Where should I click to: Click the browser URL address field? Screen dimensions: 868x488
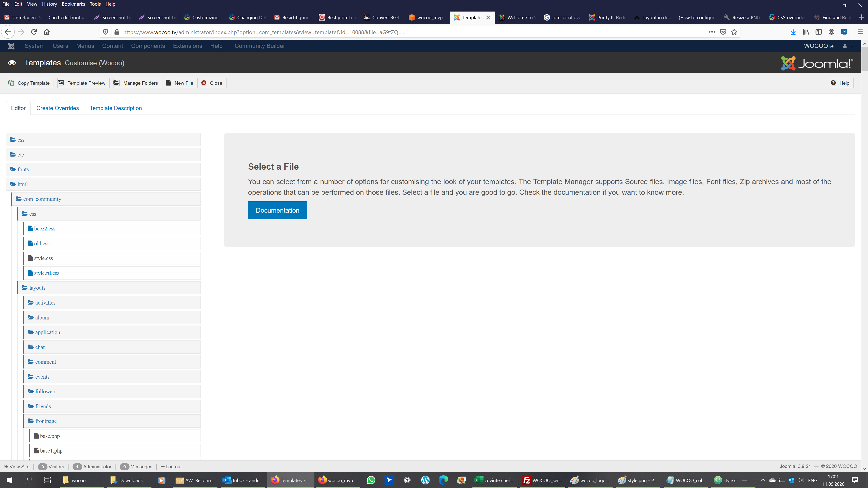(404, 32)
